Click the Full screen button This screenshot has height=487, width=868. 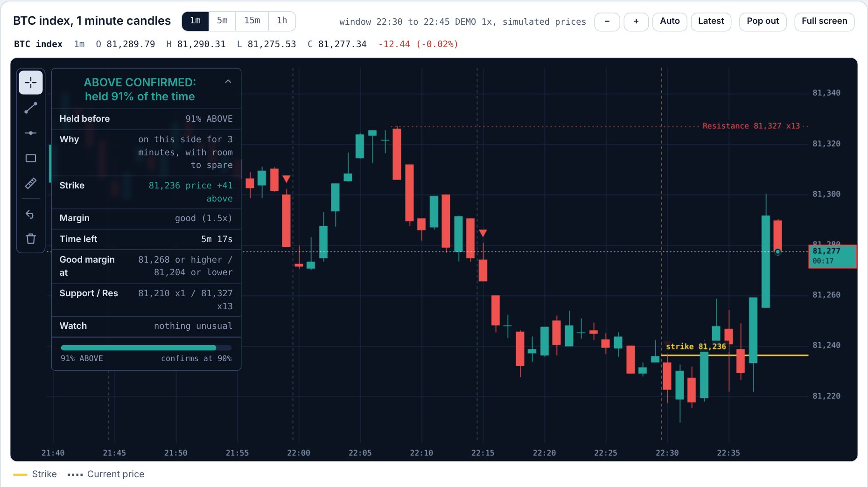[824, 21]
